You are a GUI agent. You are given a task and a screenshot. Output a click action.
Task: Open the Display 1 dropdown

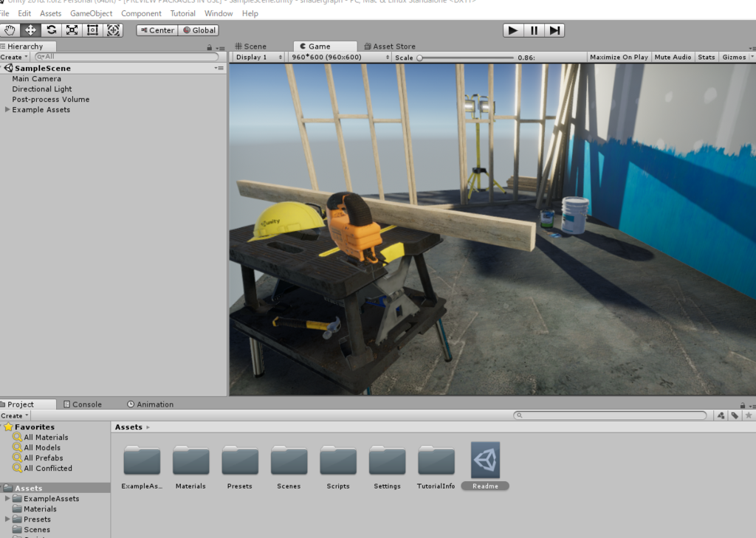tap(259, 57)
